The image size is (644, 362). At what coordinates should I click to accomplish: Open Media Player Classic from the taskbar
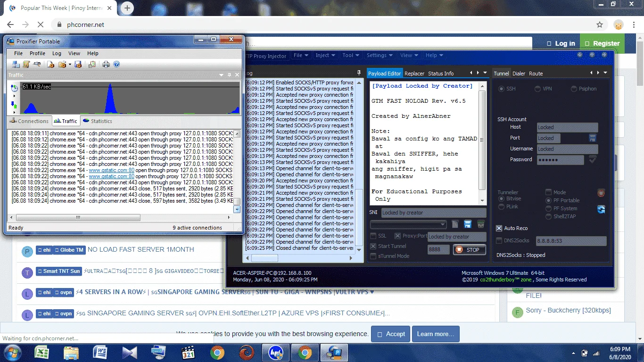(188, 353)
